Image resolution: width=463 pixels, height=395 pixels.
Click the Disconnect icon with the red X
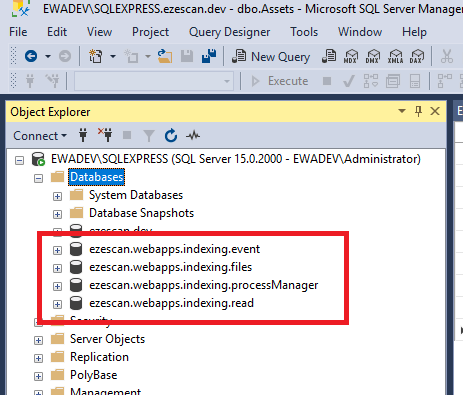(x=105, y=135)
